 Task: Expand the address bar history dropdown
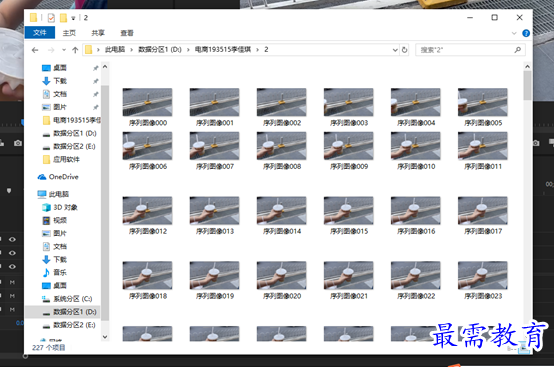coord(395,50)
